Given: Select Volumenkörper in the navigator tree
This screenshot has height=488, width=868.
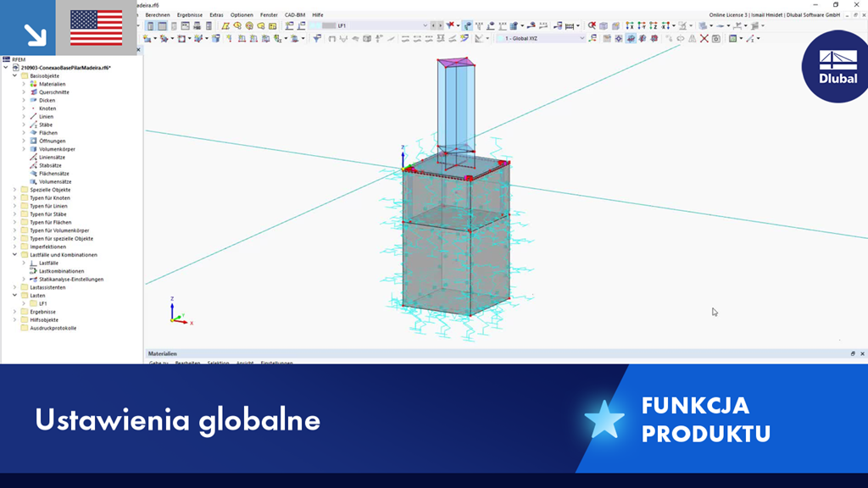Looking at the screenshot, I should [x=57, y=149].
